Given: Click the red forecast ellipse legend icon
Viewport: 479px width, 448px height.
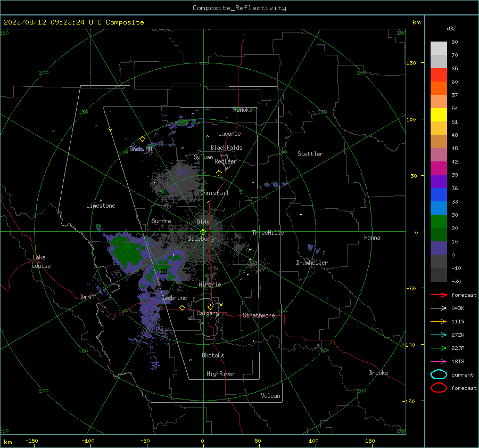Looking at the screenshot, I should click(x=439, y=388).
